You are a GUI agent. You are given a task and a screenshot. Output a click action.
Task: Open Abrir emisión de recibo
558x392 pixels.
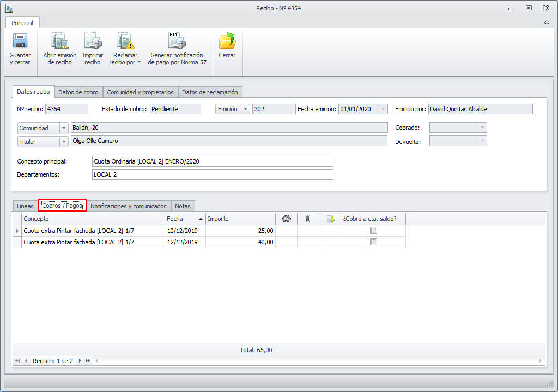point(60,42)
